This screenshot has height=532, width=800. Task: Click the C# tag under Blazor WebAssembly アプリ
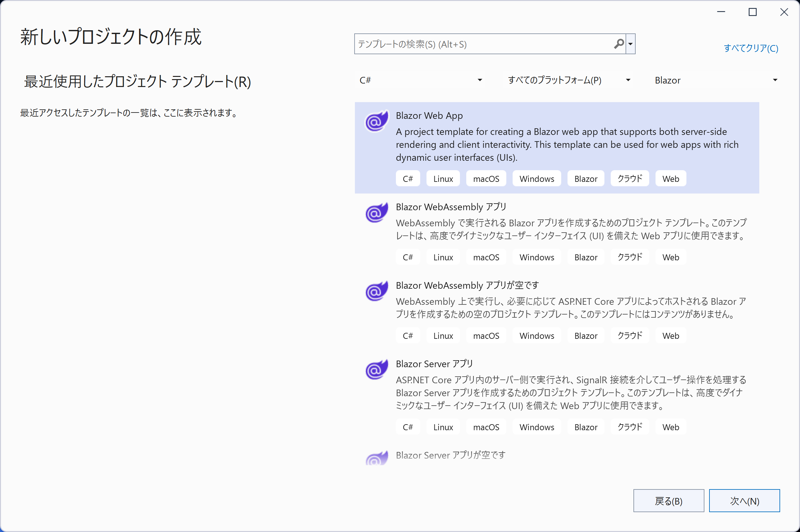pyautogui.click(x=408, y=257)
